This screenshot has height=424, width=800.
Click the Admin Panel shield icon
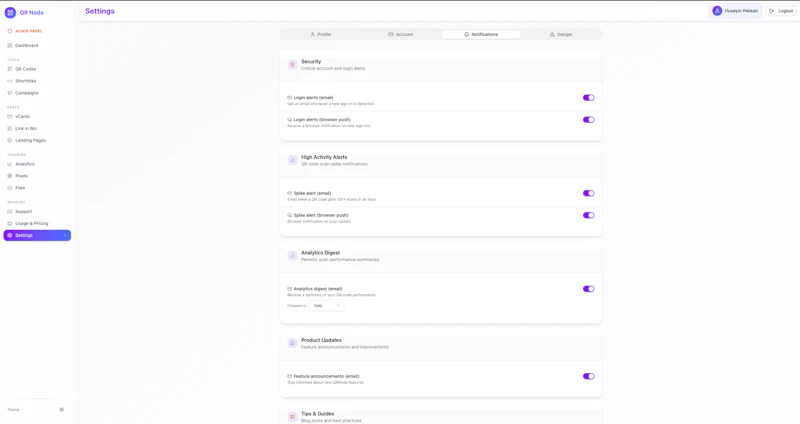[x=10, y=31]
